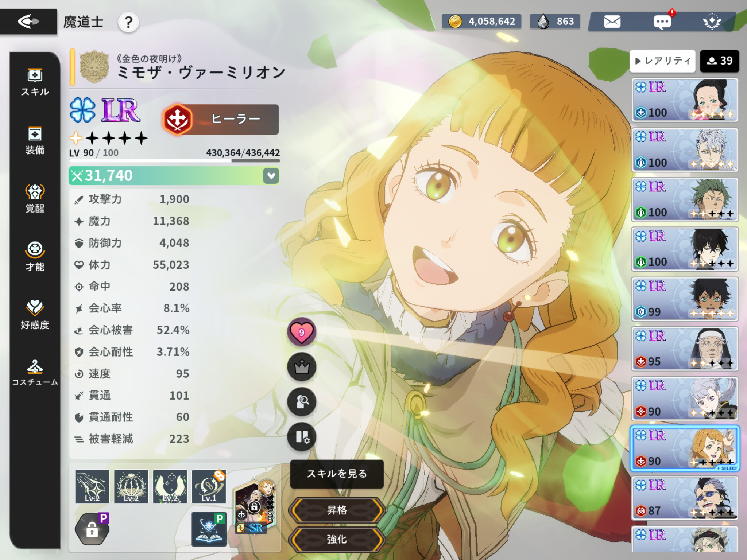The width and height of the screenshot is (747, 560).
Task: Tap the crown icon button
Action: point(302,367)
